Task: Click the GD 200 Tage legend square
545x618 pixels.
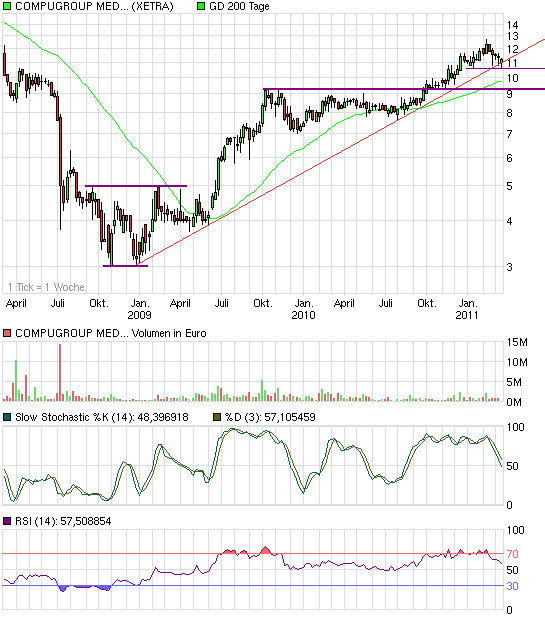Action: [x=201, y=6]
